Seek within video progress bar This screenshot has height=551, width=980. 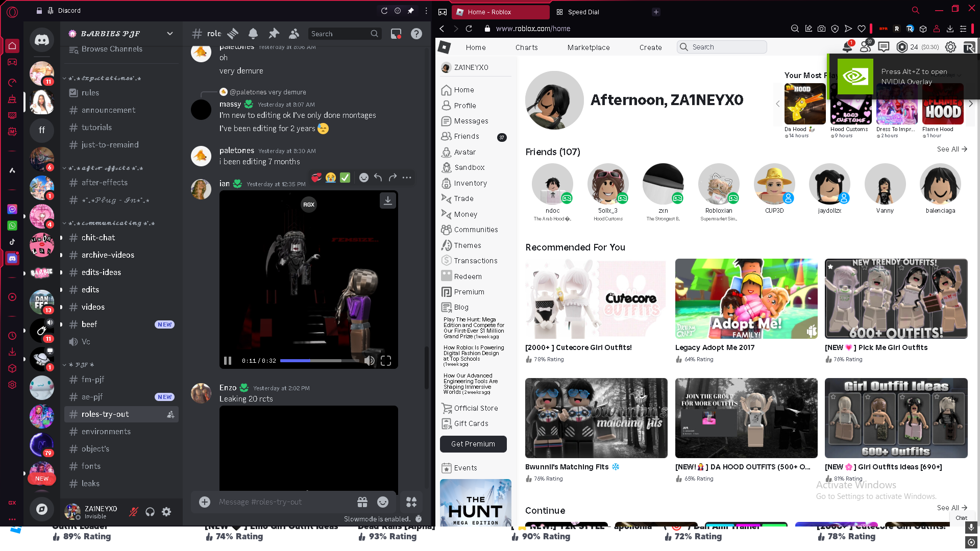[319, 361]
